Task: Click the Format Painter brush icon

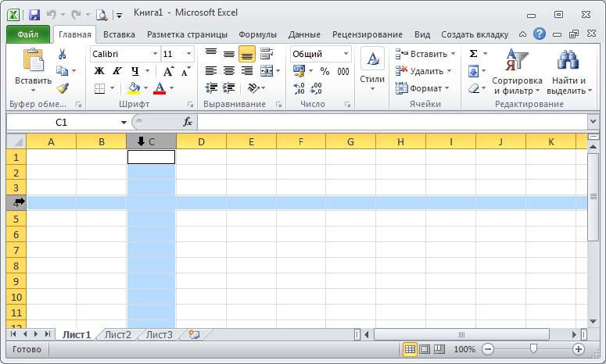Action: [x=63, y=88]
